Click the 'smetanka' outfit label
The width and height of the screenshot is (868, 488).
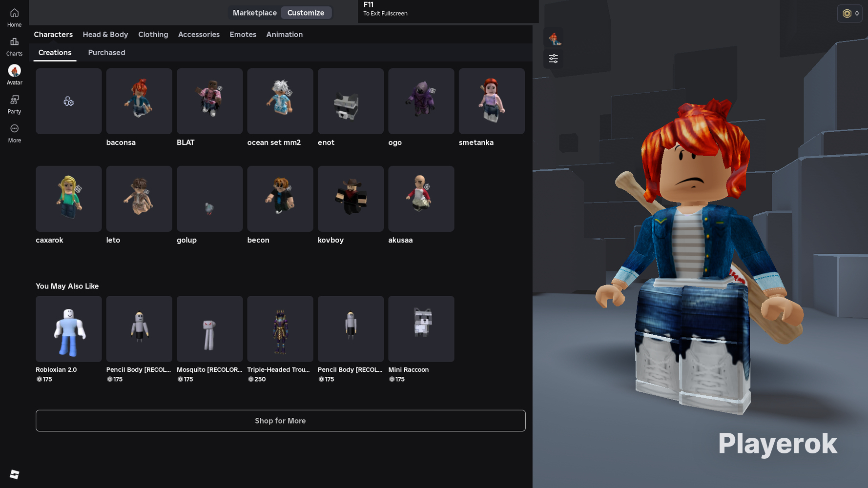point(476,142)
